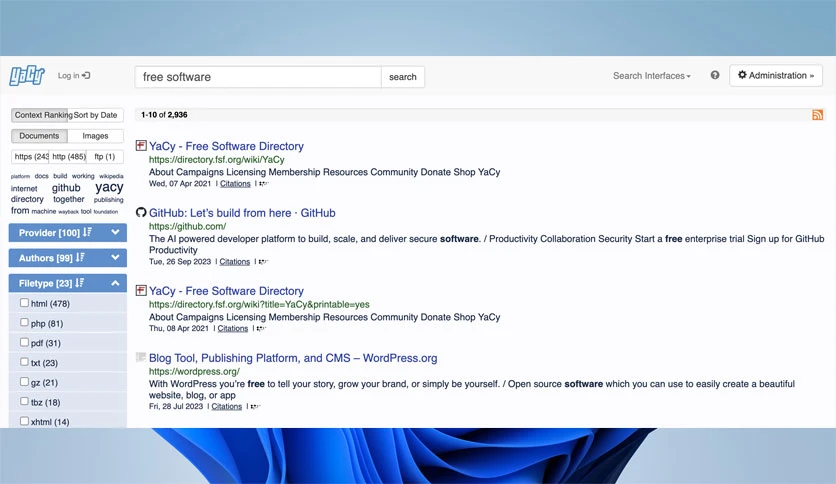This screenshot has height=484, width=836.
Task: Click the Log in link
Action: click(x=74, y=76)
